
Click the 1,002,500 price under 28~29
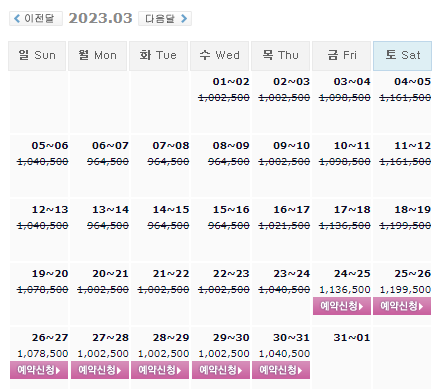(163, 354)
